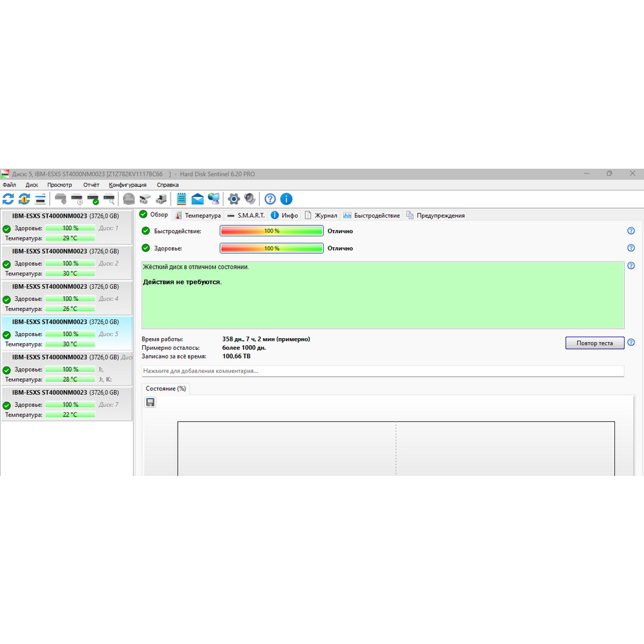Click the refresh disks toolbar icon
Viewport: 644px width, 644px height.
point(8,199)
